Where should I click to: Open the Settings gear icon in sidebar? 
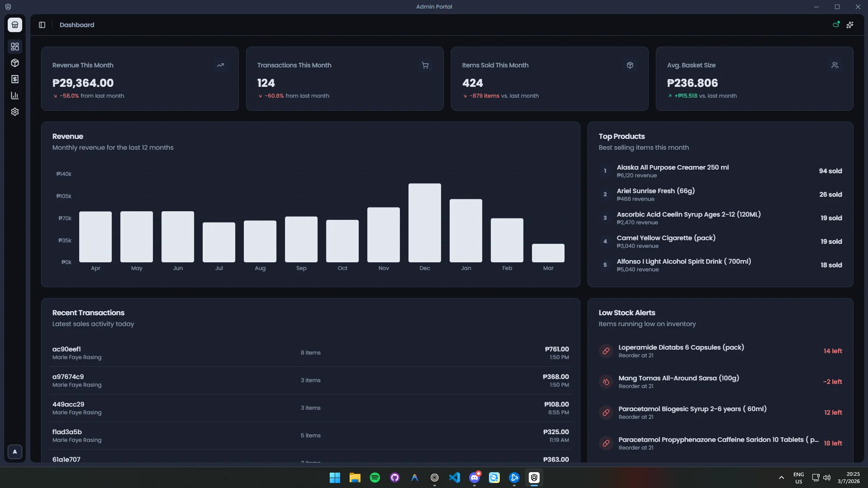[15, 112]
